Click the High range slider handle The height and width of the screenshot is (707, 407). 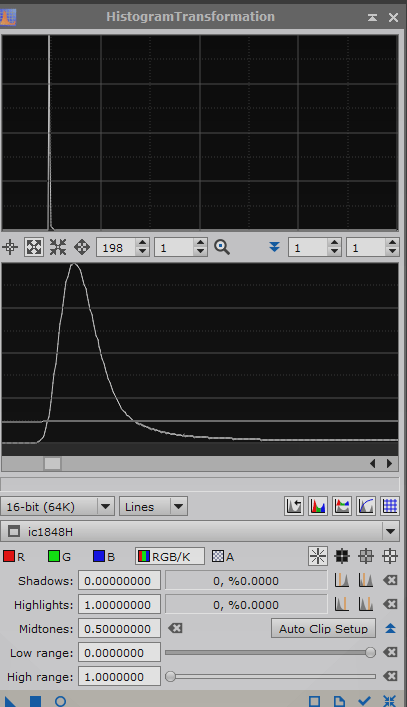click(170, 676)
